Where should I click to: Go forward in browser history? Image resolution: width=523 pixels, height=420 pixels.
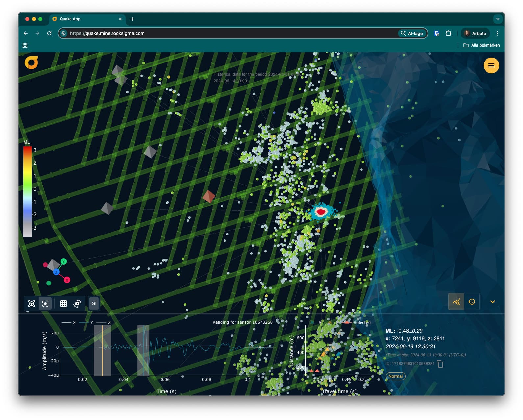[x=37, y=33]
